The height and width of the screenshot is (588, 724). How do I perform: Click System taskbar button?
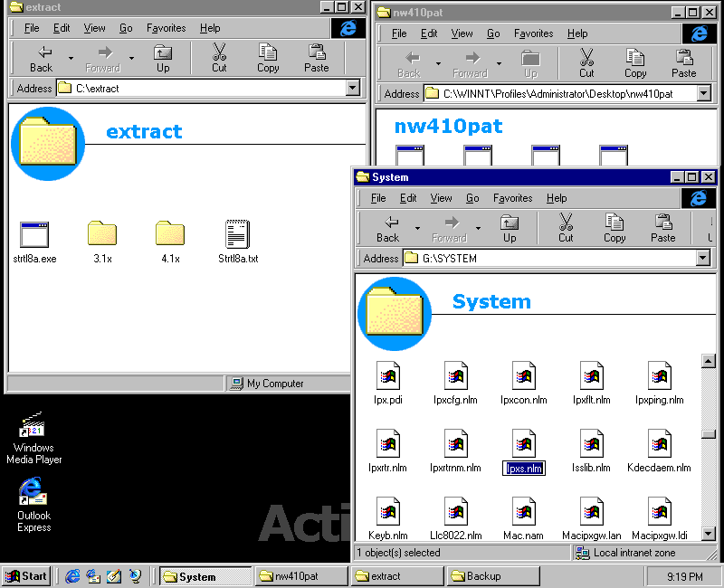coord(205,576)
